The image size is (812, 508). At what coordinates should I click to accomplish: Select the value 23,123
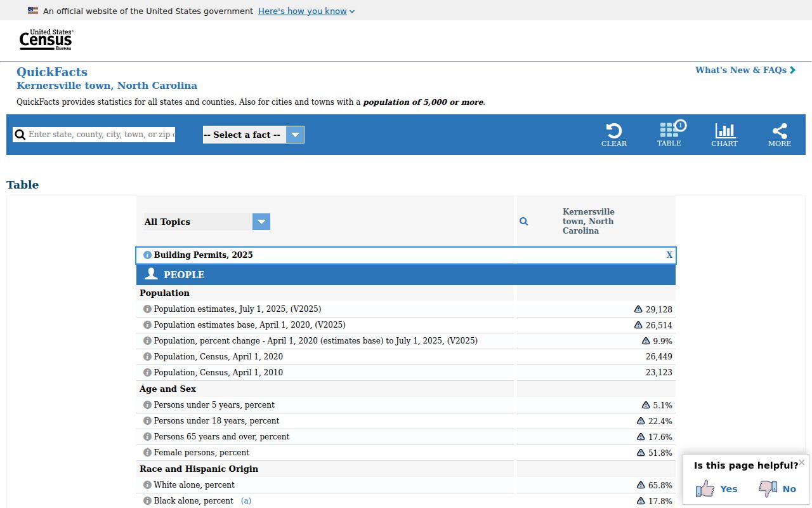pos(659,373)
